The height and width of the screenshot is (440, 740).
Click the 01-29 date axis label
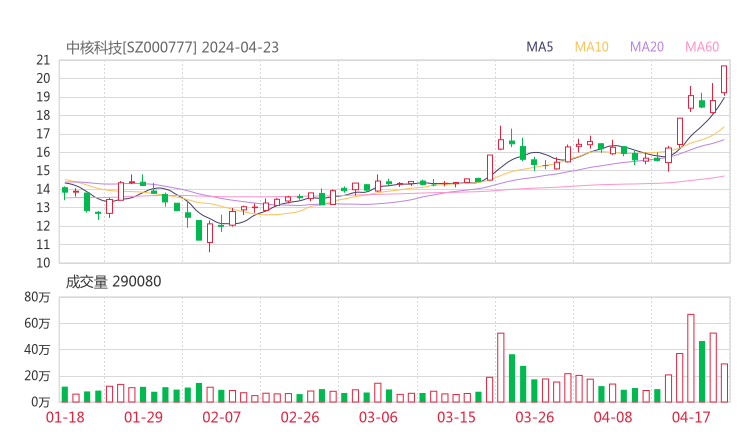[x=143, y=417]
